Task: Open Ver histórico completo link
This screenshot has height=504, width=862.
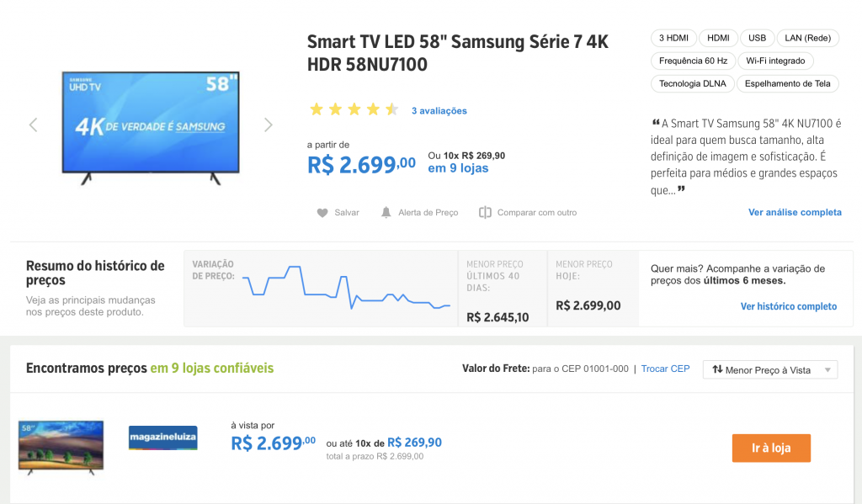Action: click(789, 306)
